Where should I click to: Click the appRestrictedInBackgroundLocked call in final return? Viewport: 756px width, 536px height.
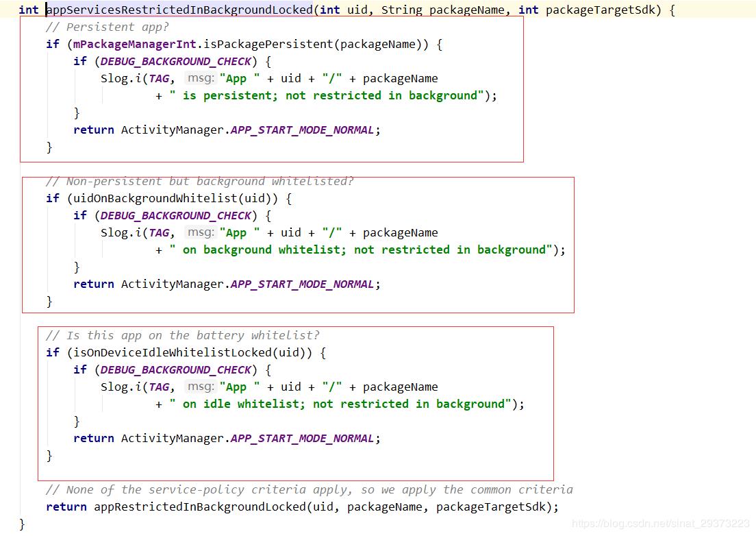[199, 507]
